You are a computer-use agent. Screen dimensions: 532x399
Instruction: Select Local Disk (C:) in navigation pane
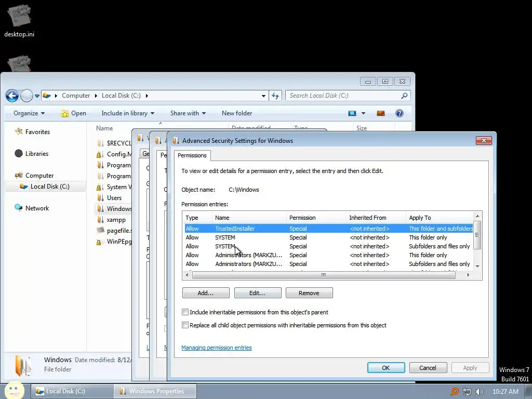tap(45, 187)
